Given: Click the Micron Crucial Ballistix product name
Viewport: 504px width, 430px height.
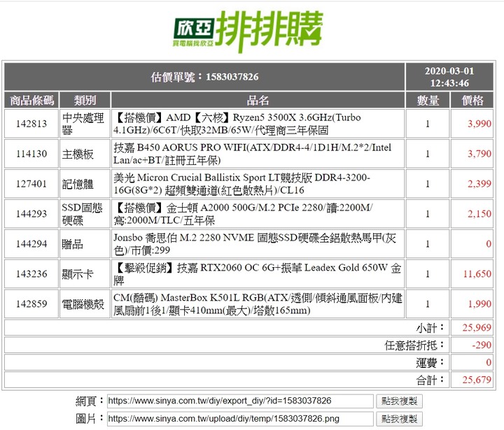Looking at the screenshot, I should pyautogui.click(x=258, y=184).
